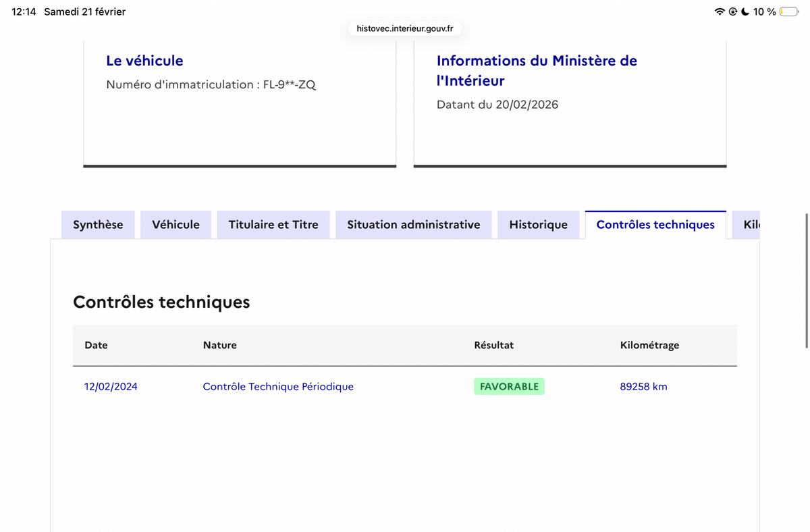Tap the histovec.interieur.gouv.fr address pill
This screenshot has width=810, height=532.
click(x=405, y=28)
